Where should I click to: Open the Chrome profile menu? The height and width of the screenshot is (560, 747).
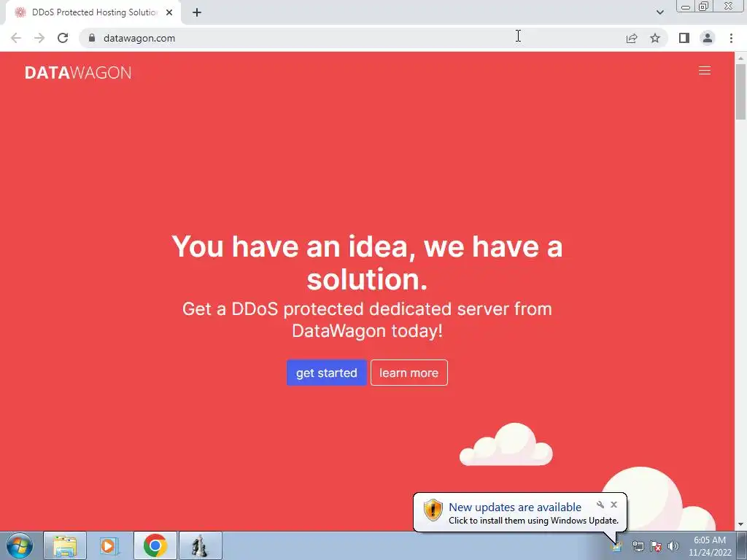(x=708, y=38)
